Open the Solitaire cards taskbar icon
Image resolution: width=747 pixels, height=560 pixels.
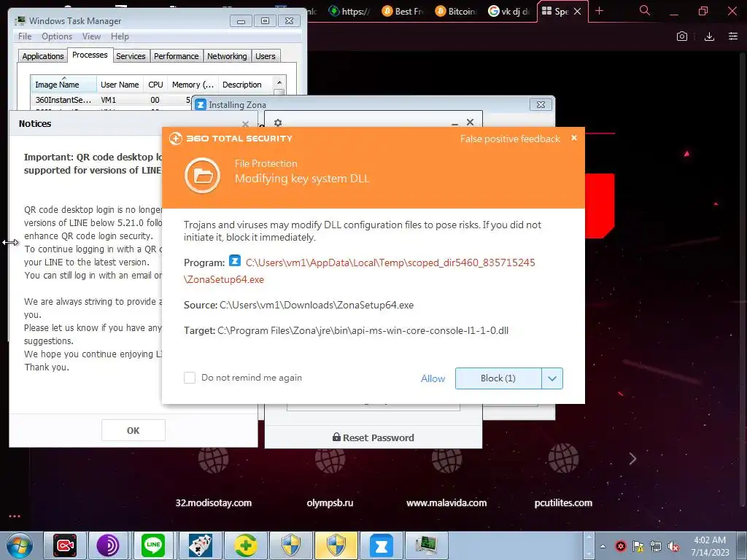pos(200,545)
